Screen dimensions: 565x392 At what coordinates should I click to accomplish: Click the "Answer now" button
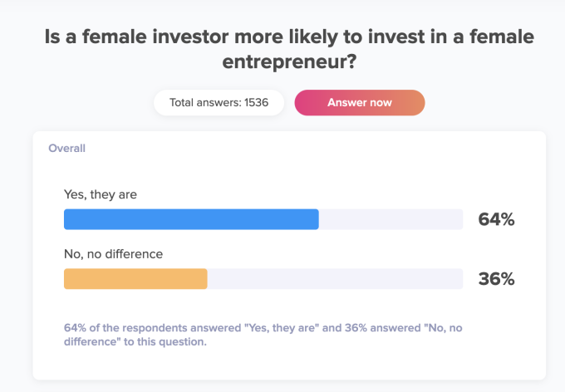360,103
